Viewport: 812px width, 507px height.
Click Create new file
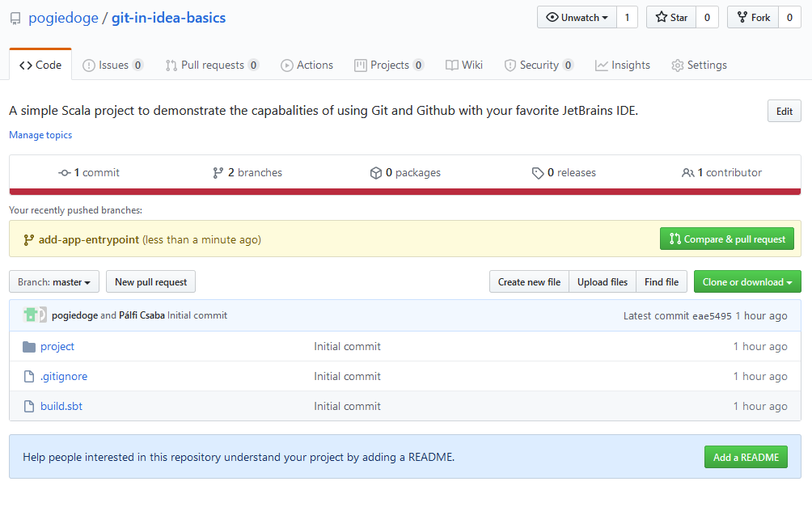(529, 281)
